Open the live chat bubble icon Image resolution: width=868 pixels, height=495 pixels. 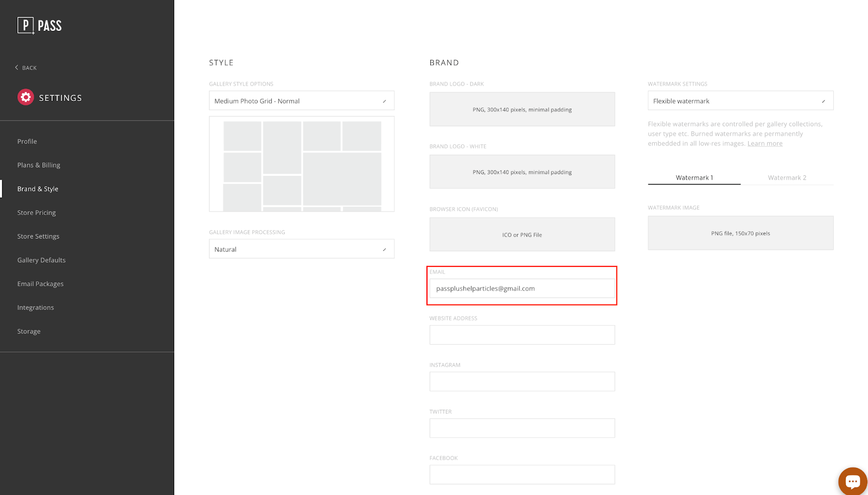tap(852, 481)
